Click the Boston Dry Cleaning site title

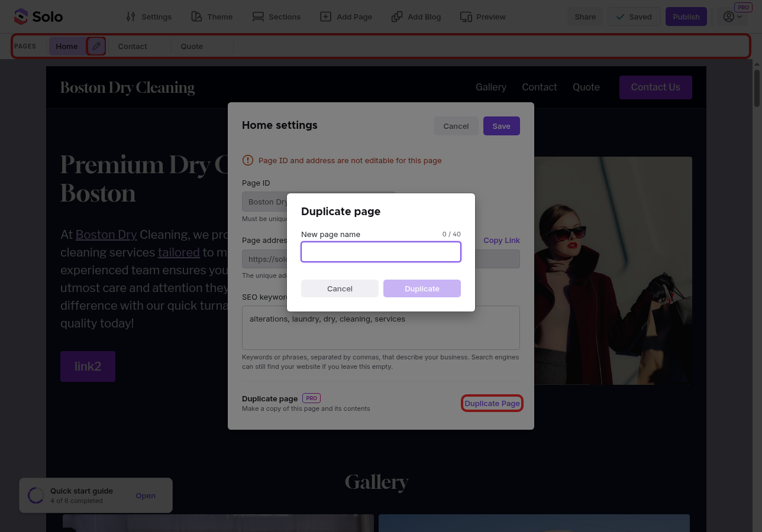click(127, 87)
